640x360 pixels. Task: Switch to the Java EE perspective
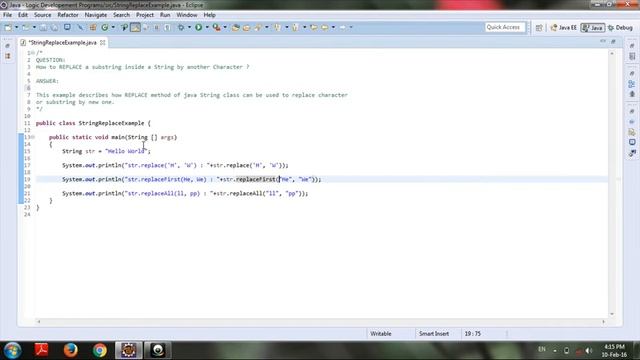pyautogui.click(x=563, y=28)
